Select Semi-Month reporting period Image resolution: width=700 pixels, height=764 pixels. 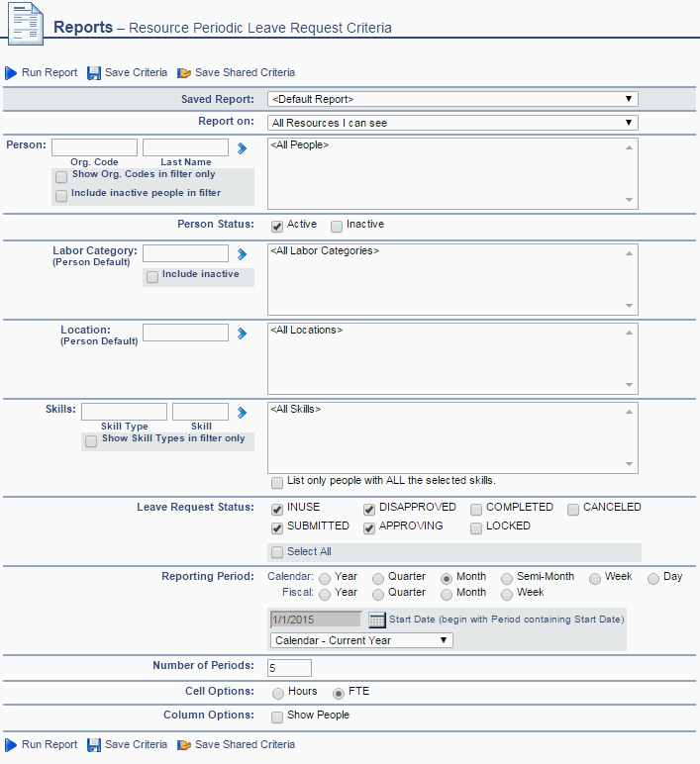pyautogui.click(x=507, y=579)
